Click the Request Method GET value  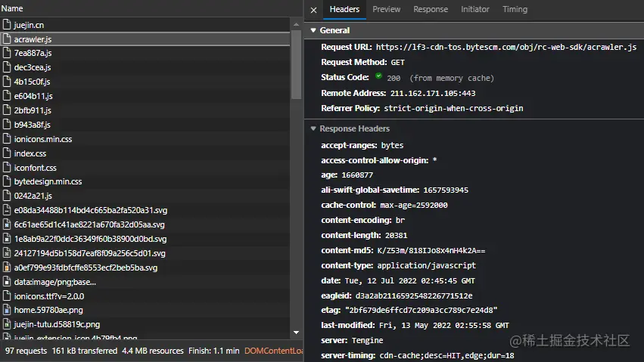click(397, 62)
